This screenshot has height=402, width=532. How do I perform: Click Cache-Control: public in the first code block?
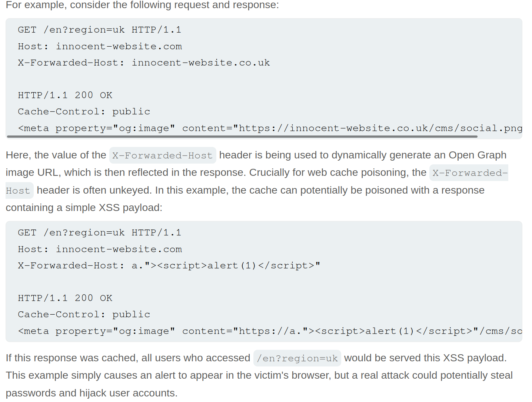[84, 112]
